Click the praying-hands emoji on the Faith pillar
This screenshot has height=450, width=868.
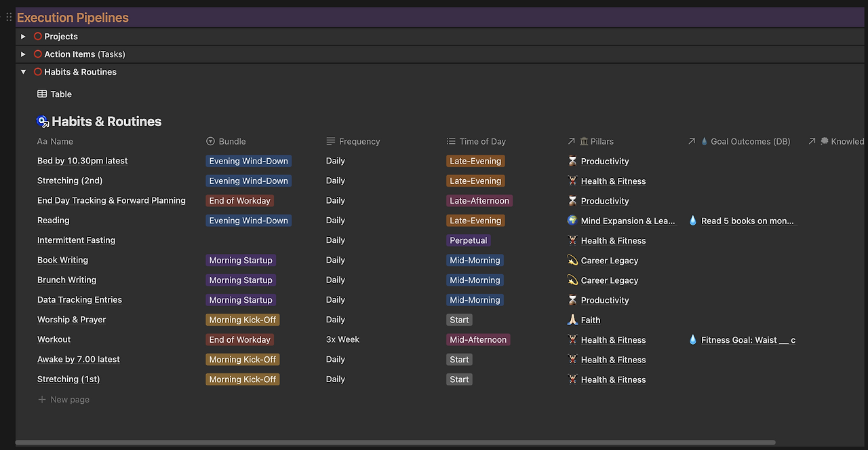[572, 320]
